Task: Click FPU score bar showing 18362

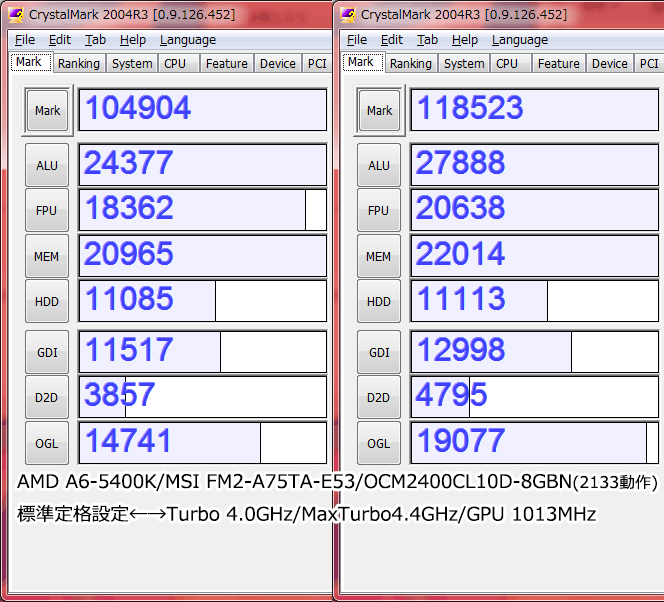Action: click(x=203, y=210)
